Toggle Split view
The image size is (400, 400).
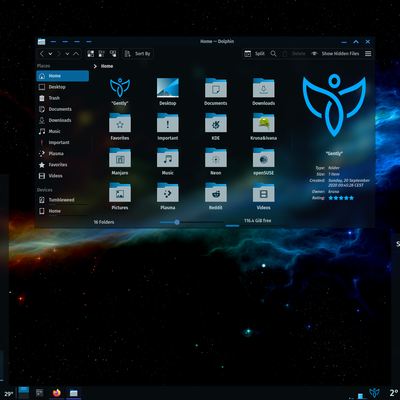coord(255,54)
